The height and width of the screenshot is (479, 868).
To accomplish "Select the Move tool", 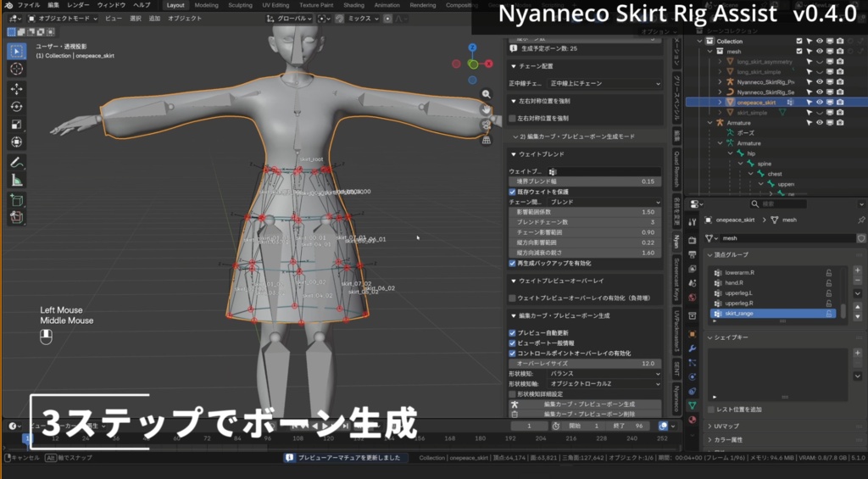I will click(x=16, y=89).
